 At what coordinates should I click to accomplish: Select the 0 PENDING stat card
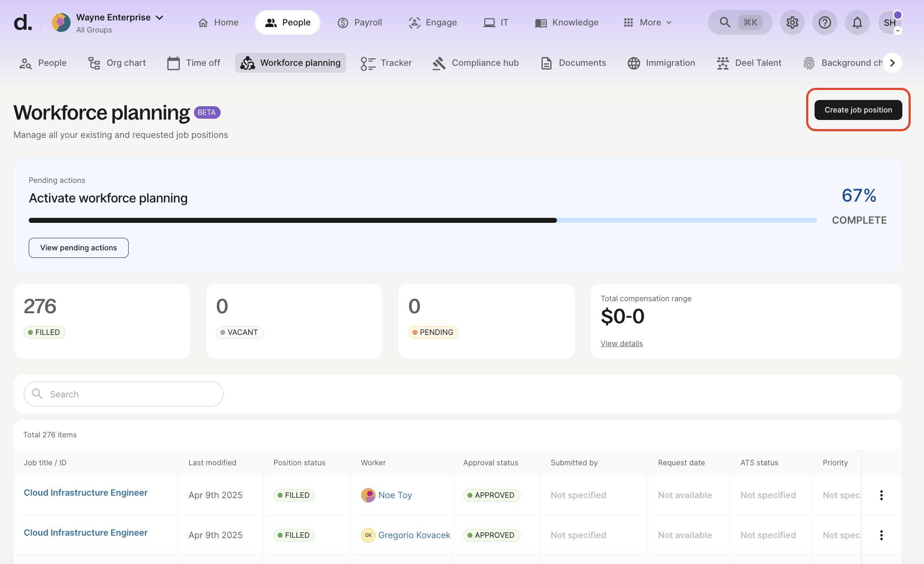coord(487,321)
